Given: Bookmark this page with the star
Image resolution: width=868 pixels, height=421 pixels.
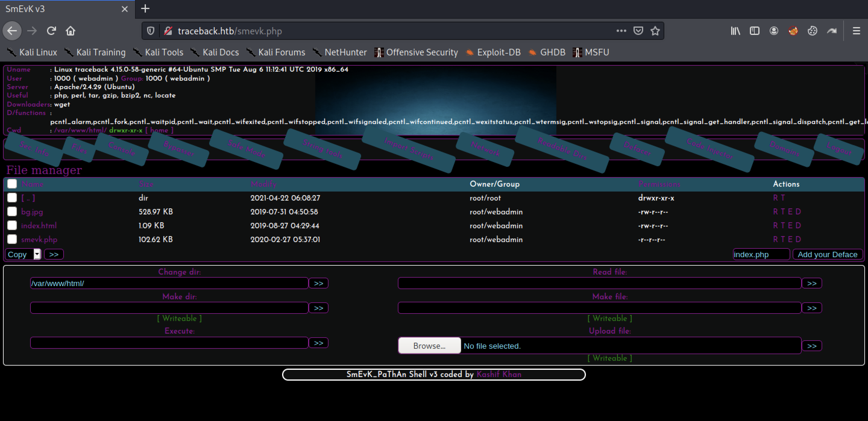Looking at the screenshot, I should [655, 31].
